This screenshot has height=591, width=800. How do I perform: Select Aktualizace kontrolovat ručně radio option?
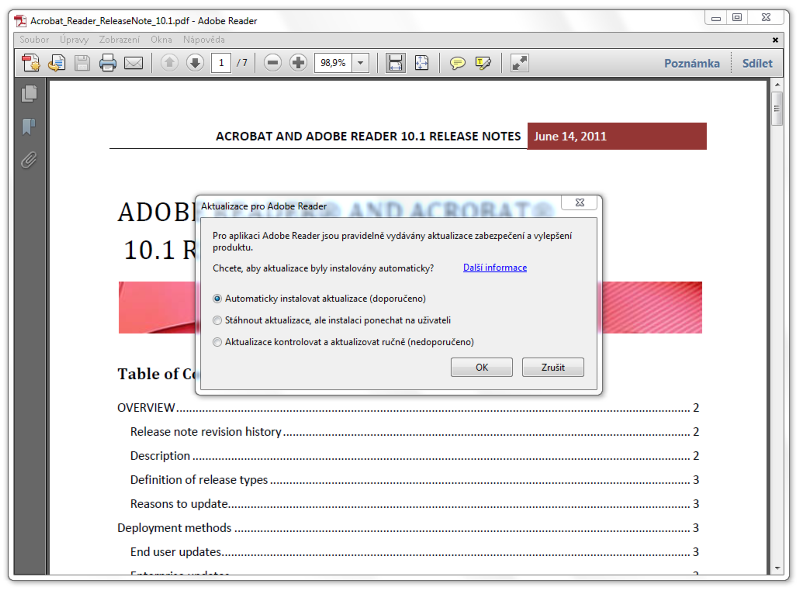pos(217,342)
